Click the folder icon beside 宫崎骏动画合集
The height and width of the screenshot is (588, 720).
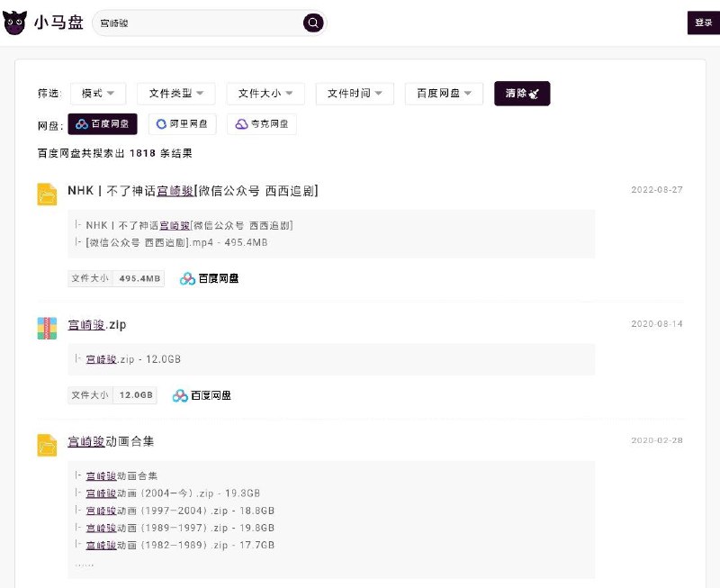[47, 445]
